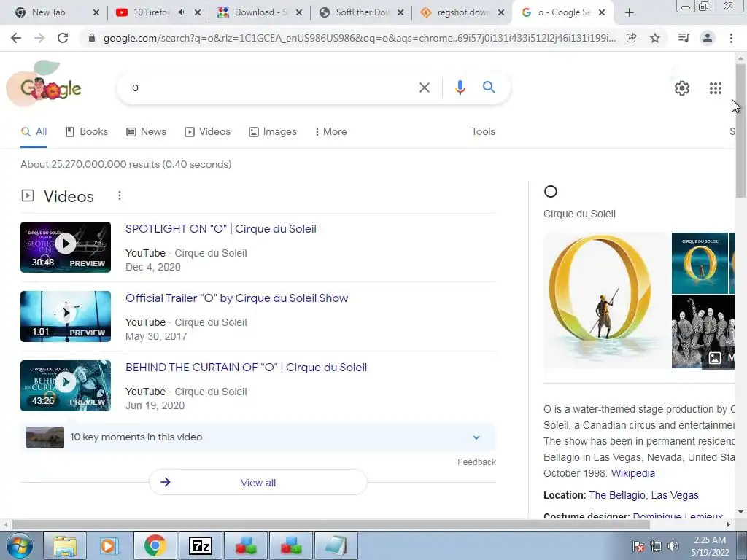This screenshot has height=560, width=747.
Task: Open the Tools search options
Action: [x=483, y=131]
